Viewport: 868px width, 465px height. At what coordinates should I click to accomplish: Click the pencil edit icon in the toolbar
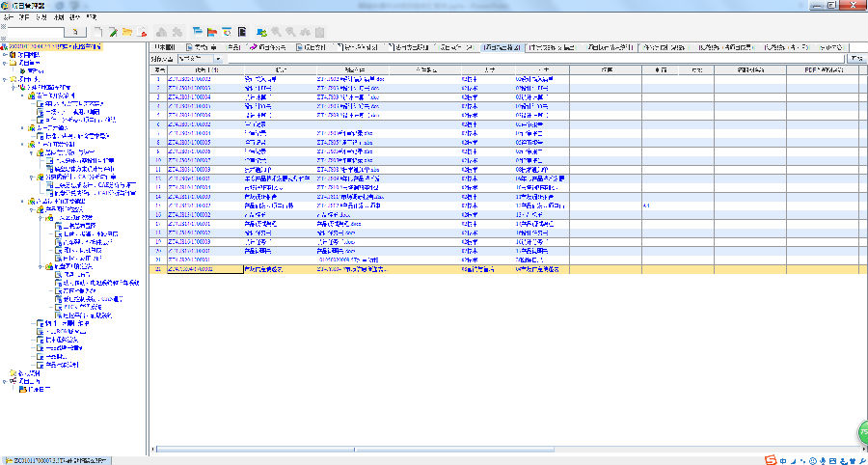pyautogui.click(x=113, y=32)
